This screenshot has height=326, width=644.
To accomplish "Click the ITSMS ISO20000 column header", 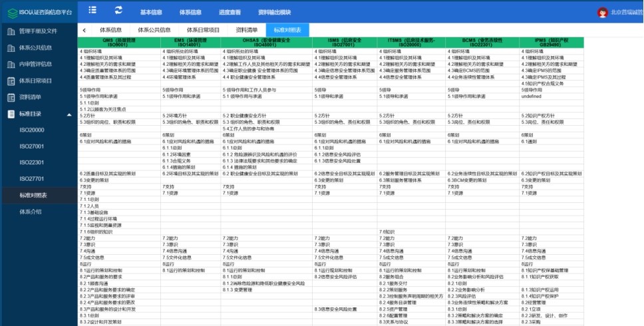I will pyautogui.click(x=411, y=43).
